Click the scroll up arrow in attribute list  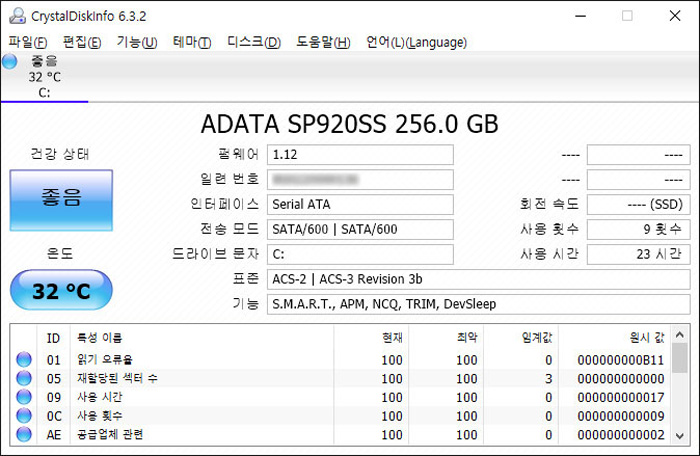coord(680,335)
